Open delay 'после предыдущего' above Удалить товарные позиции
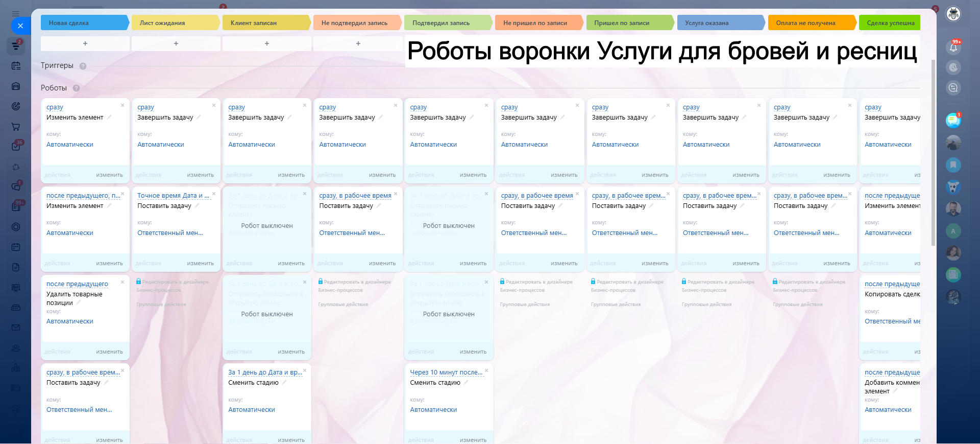The image size is (980, 444). pos(77,284)
